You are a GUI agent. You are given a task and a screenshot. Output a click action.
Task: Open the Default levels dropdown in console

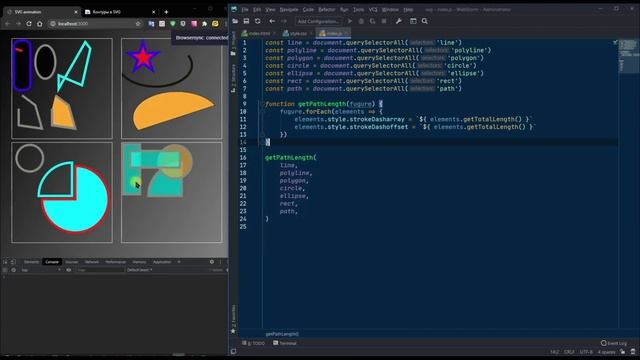pos(140,270)
